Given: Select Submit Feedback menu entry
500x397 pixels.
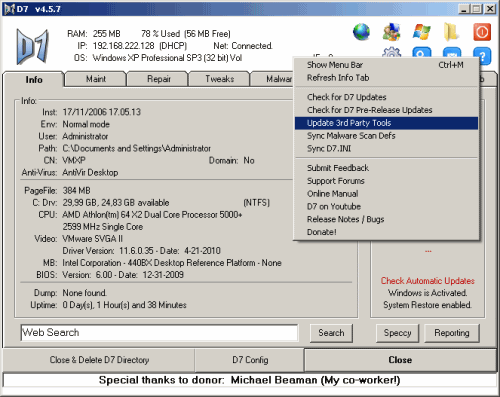Looking at the screenshot, I should [x=386, y=168].
